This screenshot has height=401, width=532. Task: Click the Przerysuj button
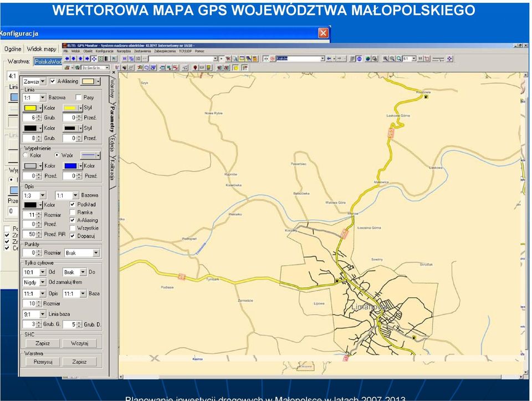coord(43,362)
